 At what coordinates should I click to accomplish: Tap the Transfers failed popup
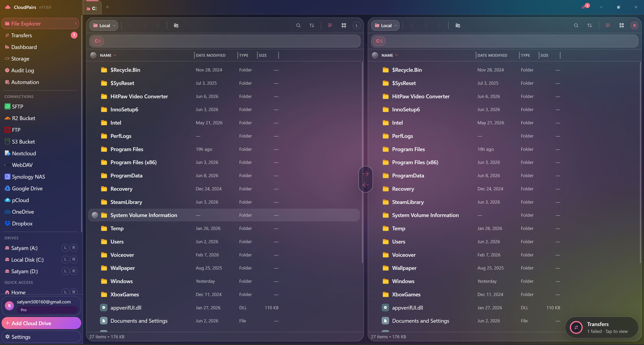(x=602, y=328)
